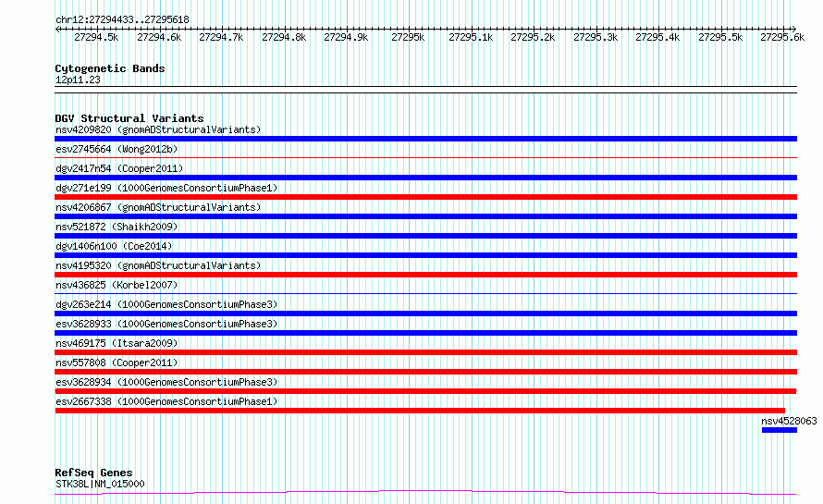
Task: Click the esv3628933 (1000GenomesConsortiumPhase3) label
Action: (166, 324)
